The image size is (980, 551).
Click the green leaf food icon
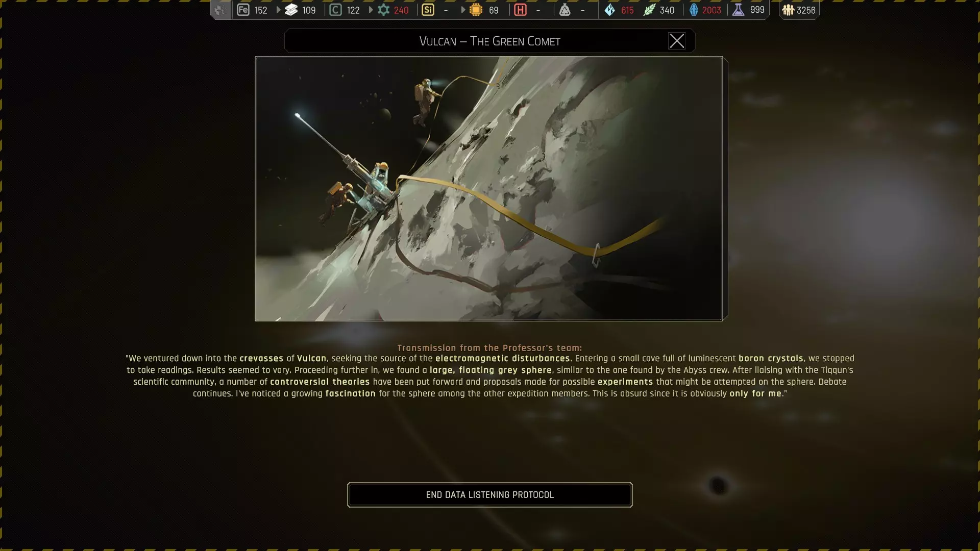[x=649, y=10]
